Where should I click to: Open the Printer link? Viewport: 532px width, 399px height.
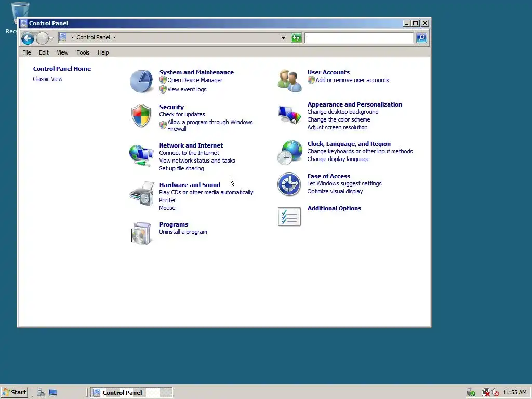click(x=167, y=200)
